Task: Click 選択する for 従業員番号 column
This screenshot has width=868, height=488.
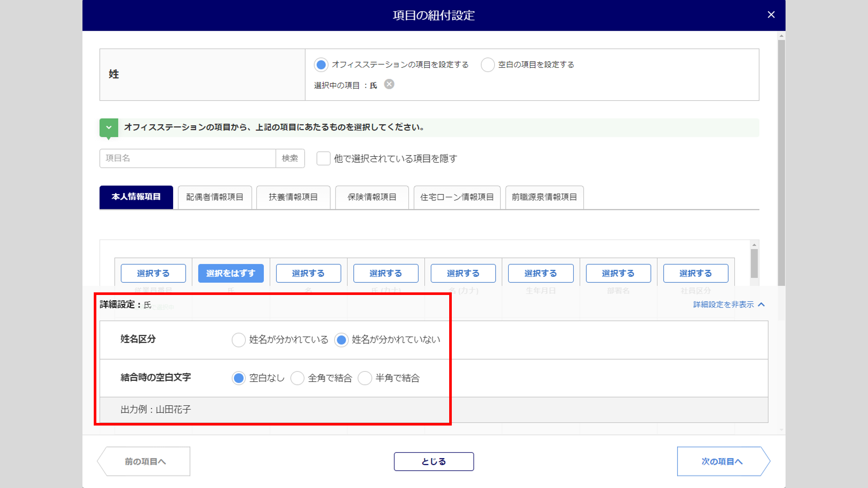Action: click(153, 273)
